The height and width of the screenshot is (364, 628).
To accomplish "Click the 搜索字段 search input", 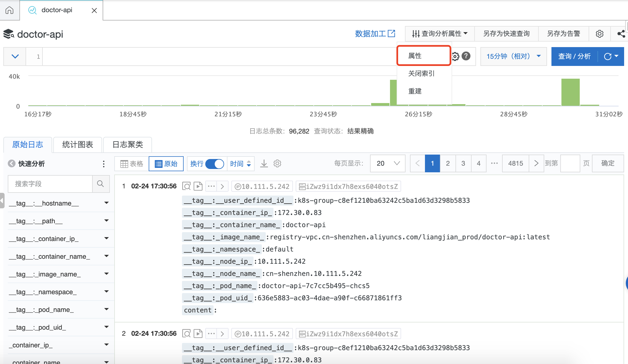I will point(50,184).
